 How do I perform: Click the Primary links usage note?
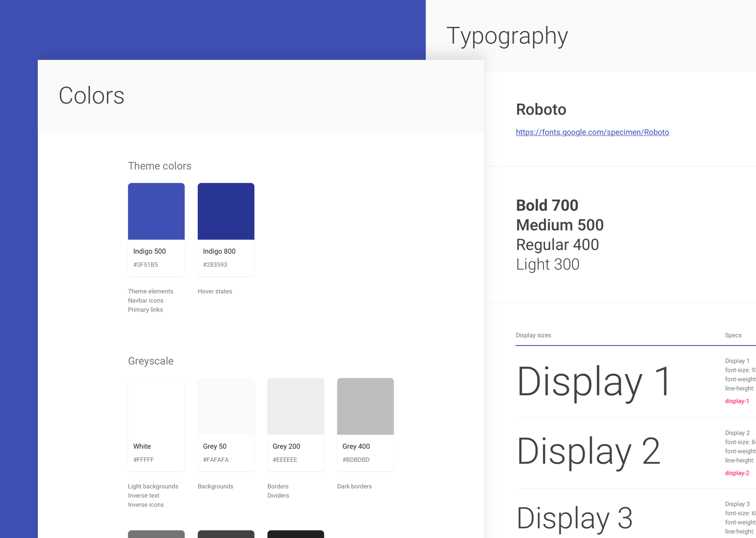pyautogui.click(x=145, y=310)
